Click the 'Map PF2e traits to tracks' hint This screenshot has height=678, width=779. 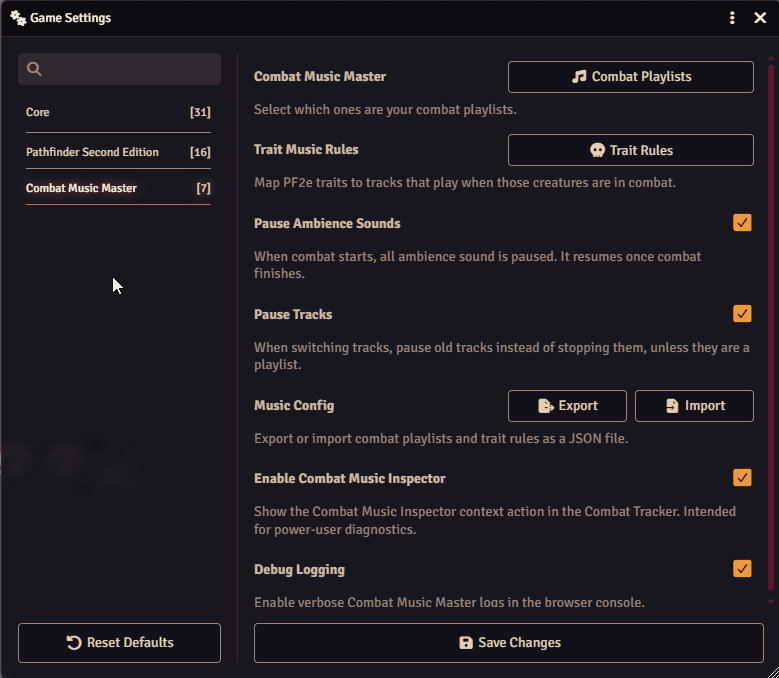[465, 183]
